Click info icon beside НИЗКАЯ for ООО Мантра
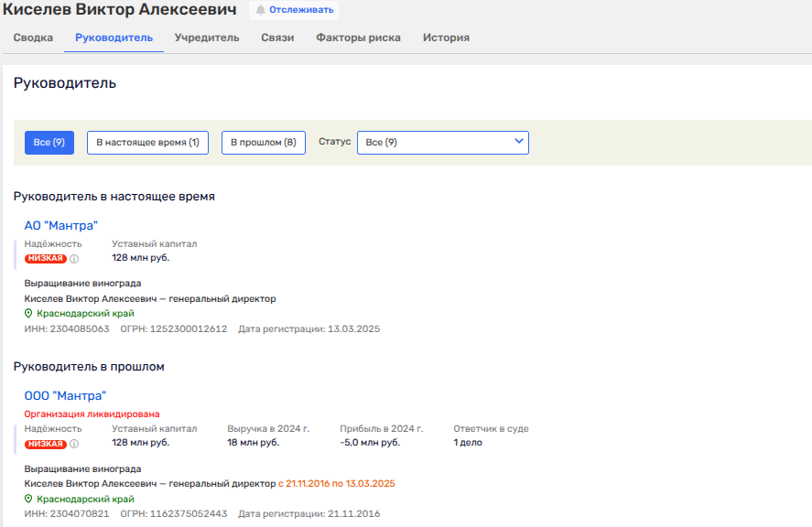Image resolution: width=812 pixels, height=527 pixels. 74,444
